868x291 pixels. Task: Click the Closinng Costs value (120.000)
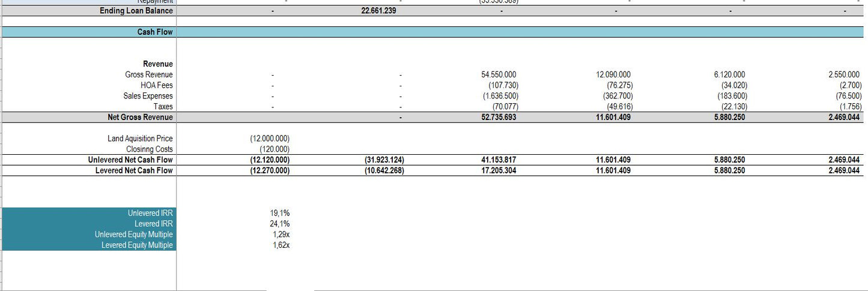pos(275,149)
